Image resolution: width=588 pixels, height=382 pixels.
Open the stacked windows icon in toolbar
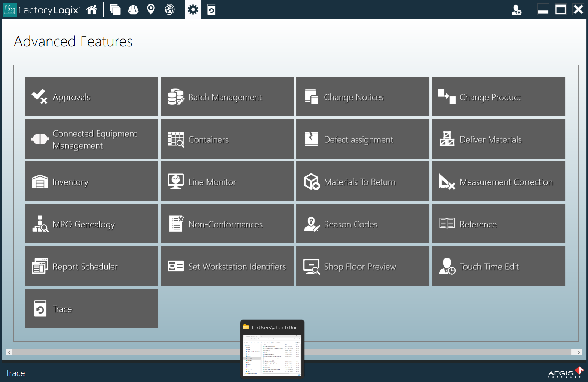[x=115, y=9]
